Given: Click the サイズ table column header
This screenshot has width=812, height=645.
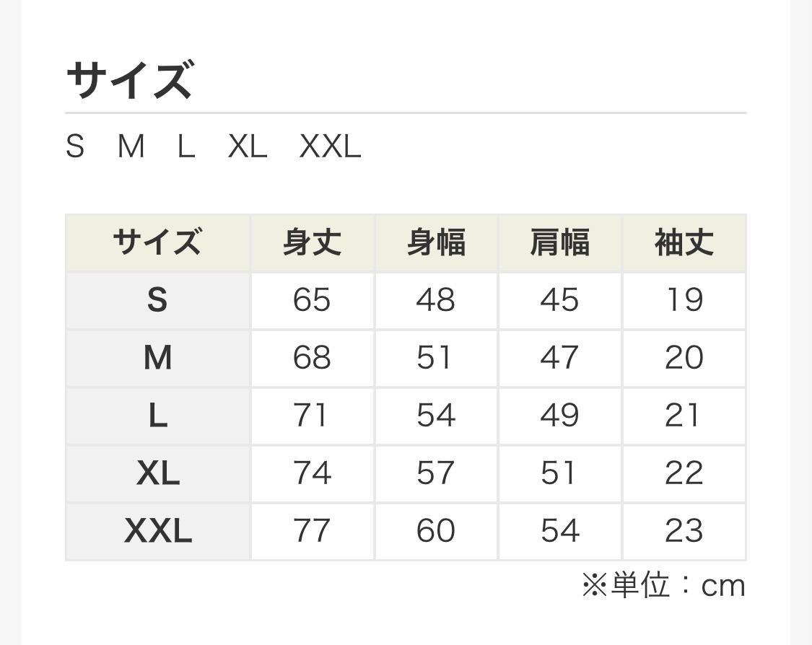Looking at the screenshot, I should [x=157, y=242].
